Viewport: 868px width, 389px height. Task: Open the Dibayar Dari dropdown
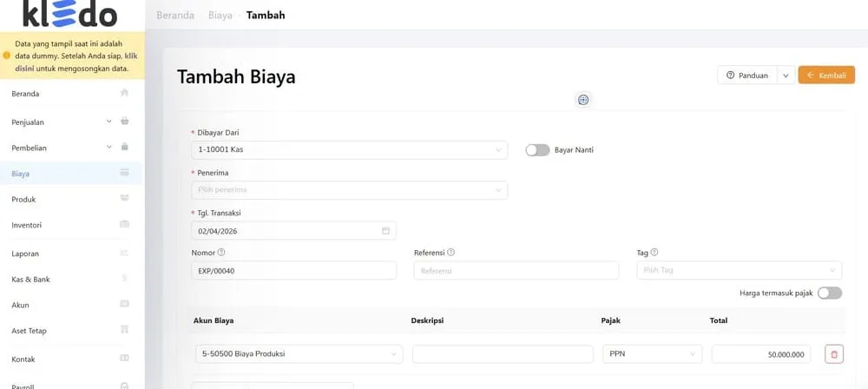(349, 150)
